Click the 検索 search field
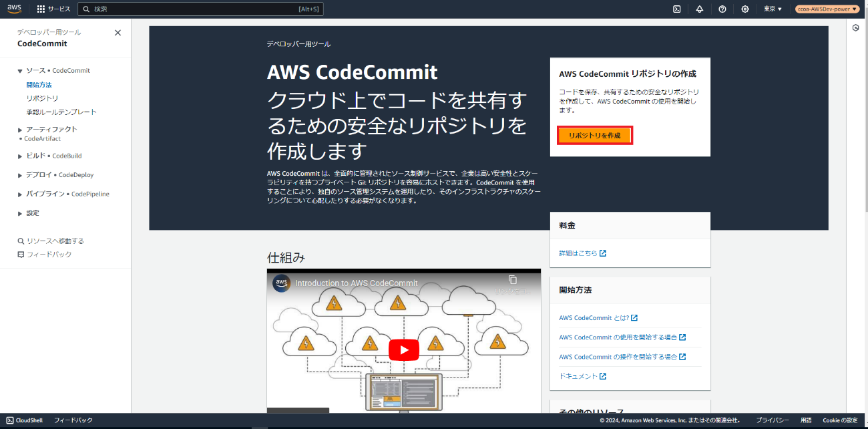Screen dimensions: 868x429 tap(201, 9)
